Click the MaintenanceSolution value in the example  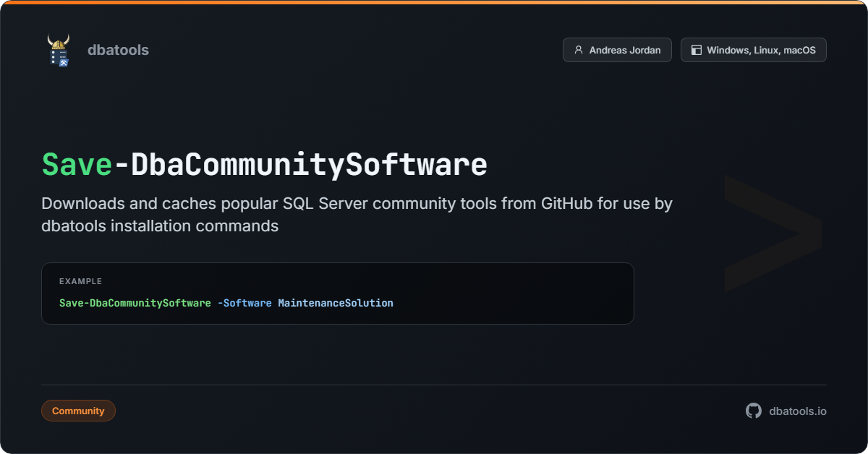click(336, 303)
